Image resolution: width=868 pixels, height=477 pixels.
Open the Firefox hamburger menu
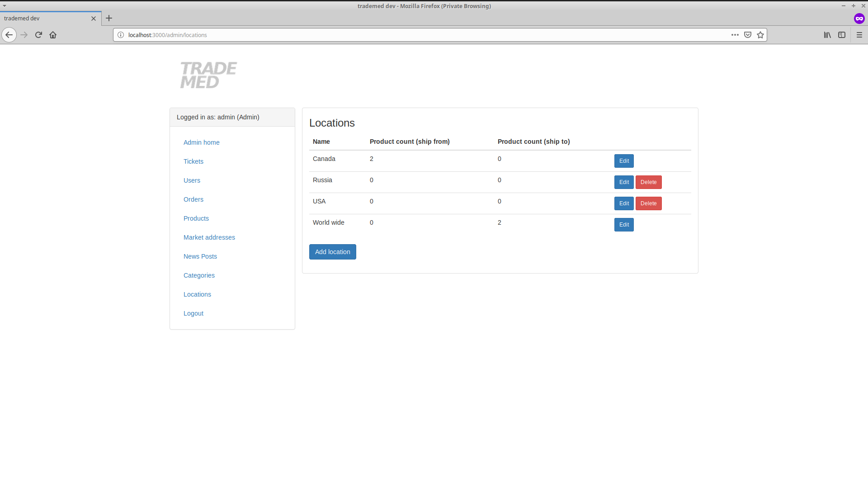click(859, 35)
